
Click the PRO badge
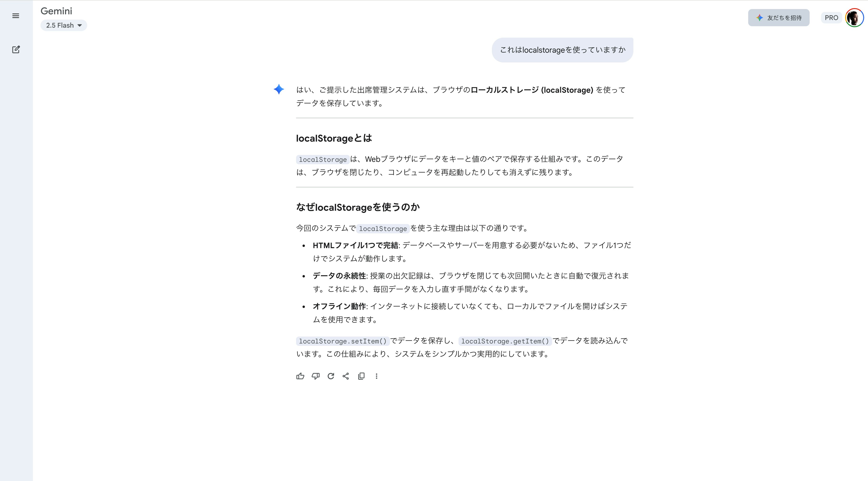(832, 18)
